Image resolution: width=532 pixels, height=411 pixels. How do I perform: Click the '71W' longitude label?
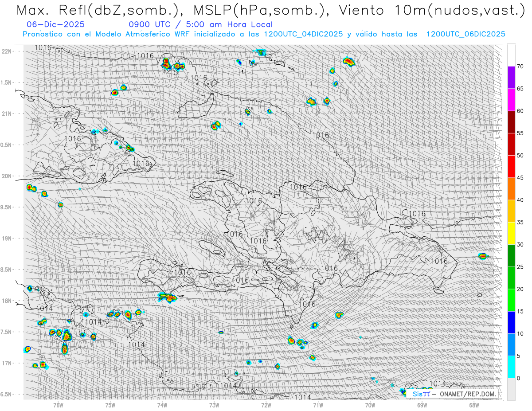click(x=318, y=405)
